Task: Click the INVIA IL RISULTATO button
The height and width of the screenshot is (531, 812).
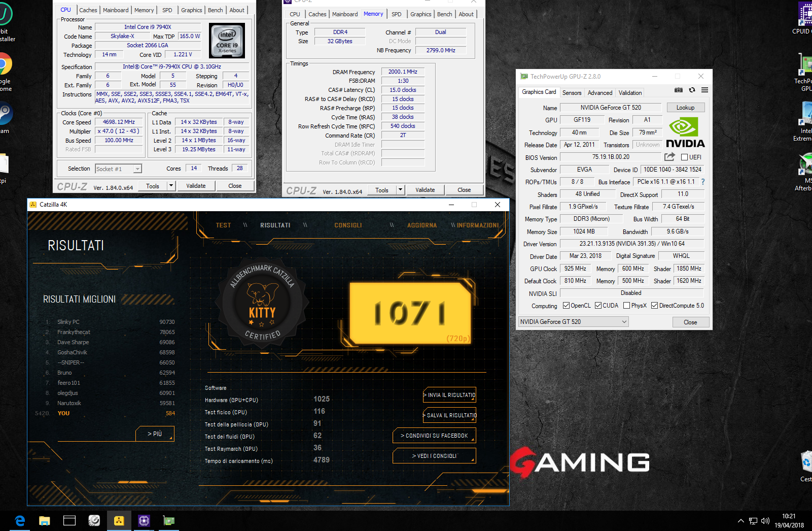Action: pos(449,395)
